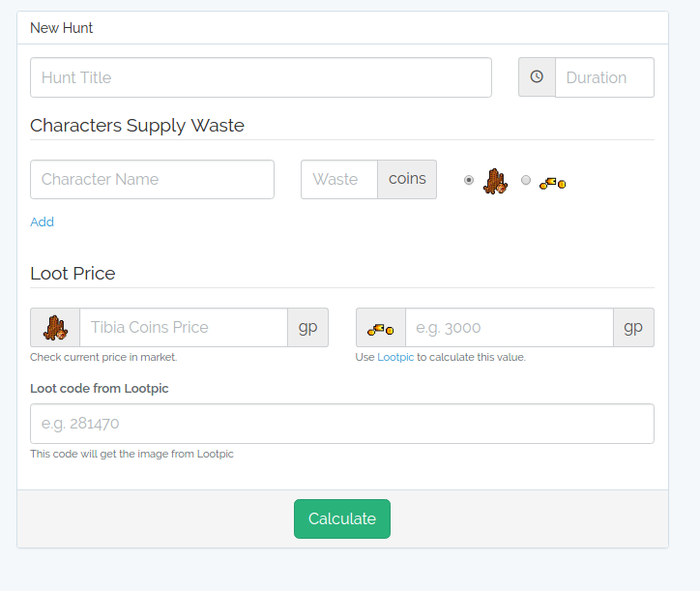700x591 pixels.
Task: Click the gp label after Tibia Coins Price
Action: pos(307,328)
